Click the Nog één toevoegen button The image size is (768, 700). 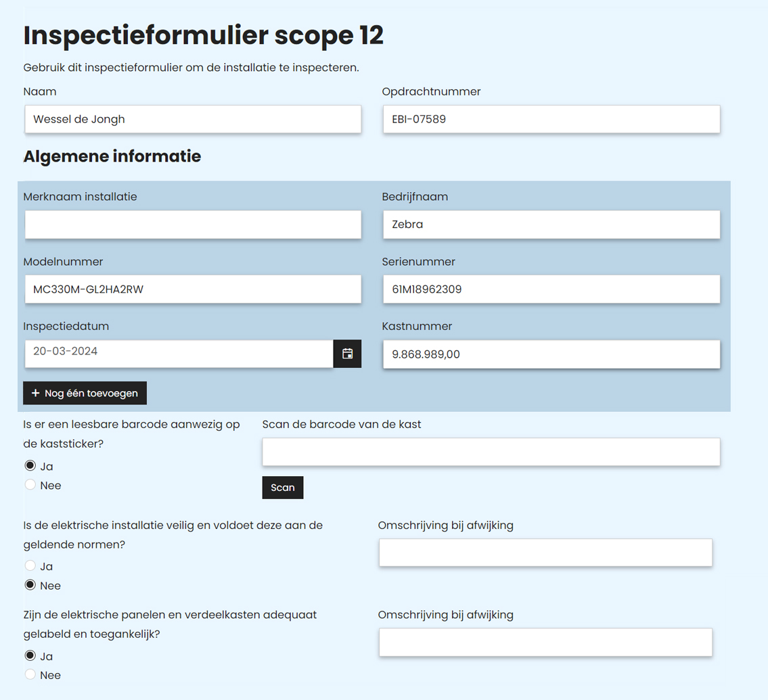[x=85, y=393]
